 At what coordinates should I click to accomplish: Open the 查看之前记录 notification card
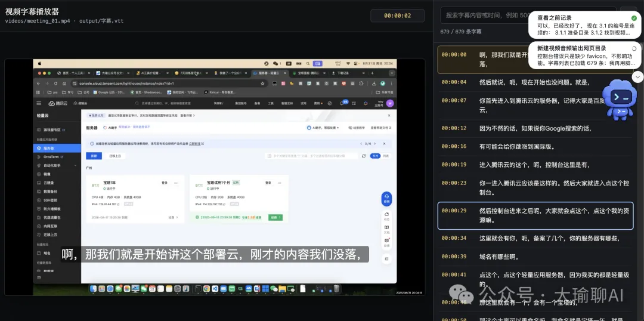point(584,25)
